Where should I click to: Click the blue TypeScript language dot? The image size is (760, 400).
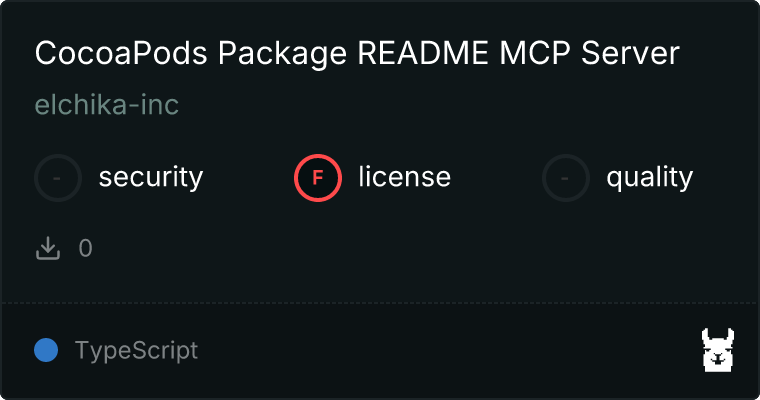point(46,350)
